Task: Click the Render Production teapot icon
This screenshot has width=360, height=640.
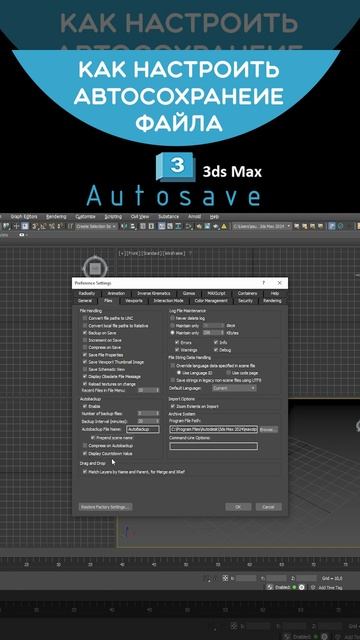Action: coord(216,226)
